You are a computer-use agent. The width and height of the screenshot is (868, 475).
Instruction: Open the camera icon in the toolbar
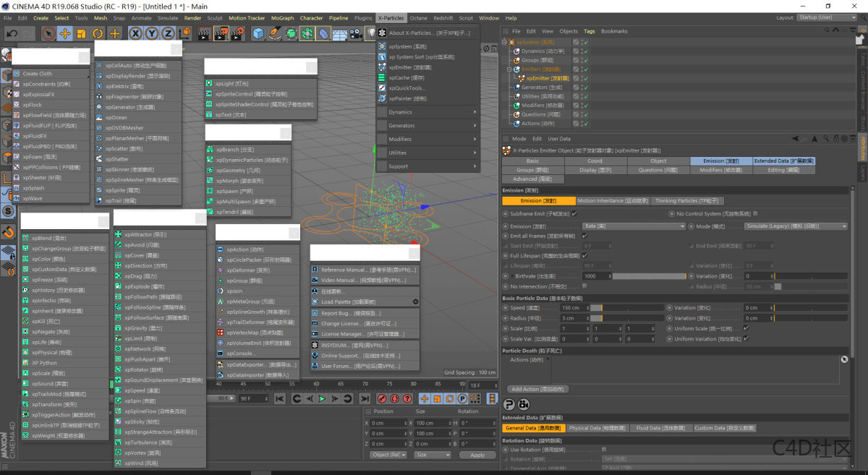click(x=354, y=34)
